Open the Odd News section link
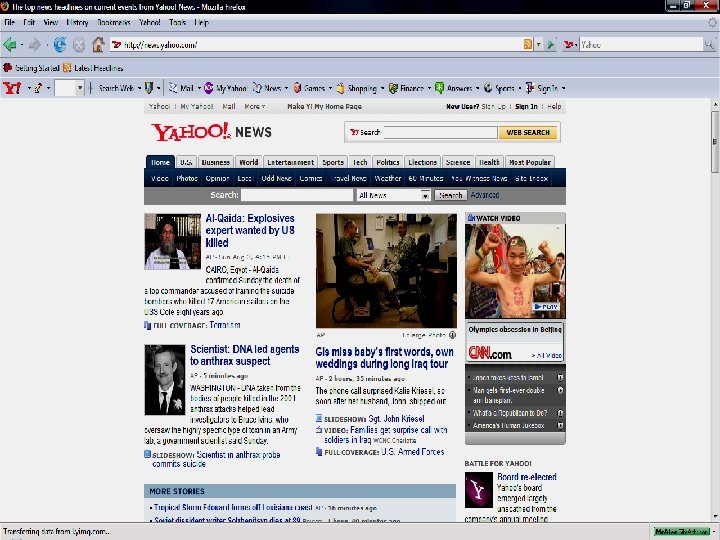This screenshot has width=720, height=540. pos(276,178)
